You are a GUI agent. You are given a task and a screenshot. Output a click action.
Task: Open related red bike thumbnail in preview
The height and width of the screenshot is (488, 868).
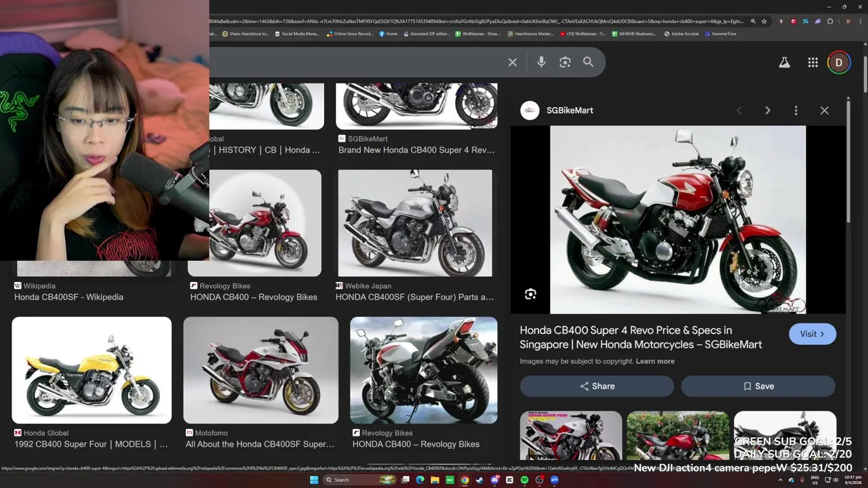coord(678,436)
